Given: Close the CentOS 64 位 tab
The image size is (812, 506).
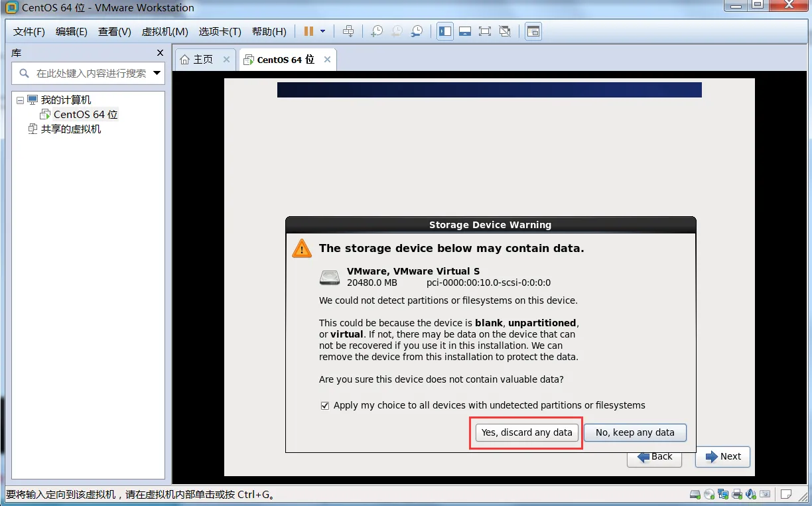Looking at the screenshot, I should (327, 60).
